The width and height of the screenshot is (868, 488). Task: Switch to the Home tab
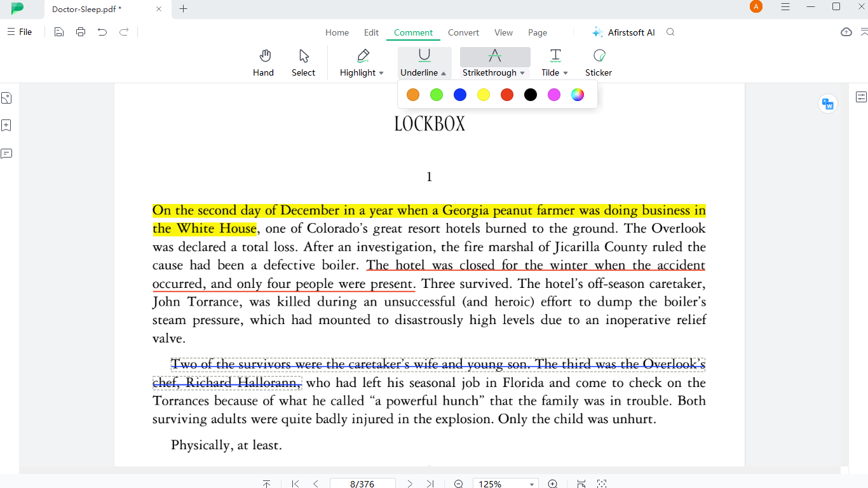[337, 32]
